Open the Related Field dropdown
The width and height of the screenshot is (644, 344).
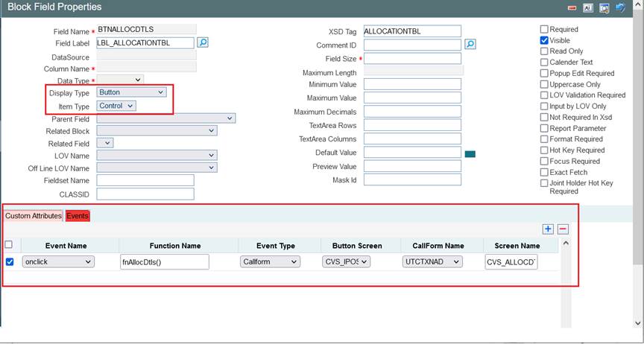tap(105, 143)
